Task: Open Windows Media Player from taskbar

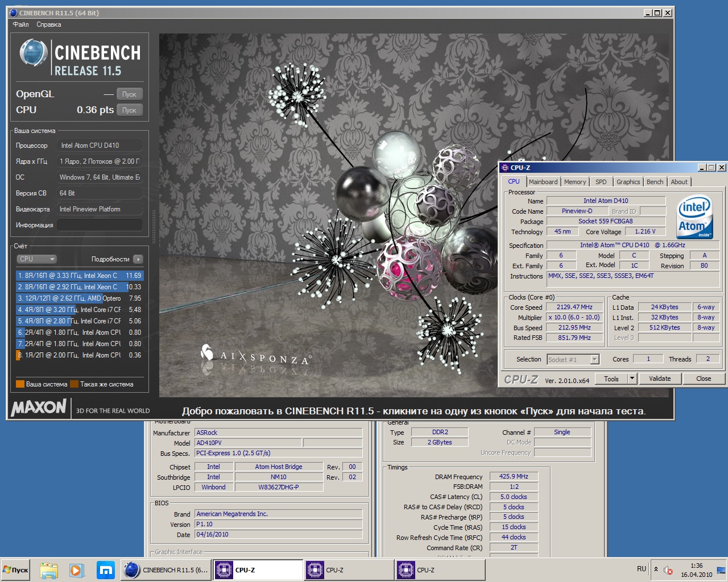Action: point(77,570)
